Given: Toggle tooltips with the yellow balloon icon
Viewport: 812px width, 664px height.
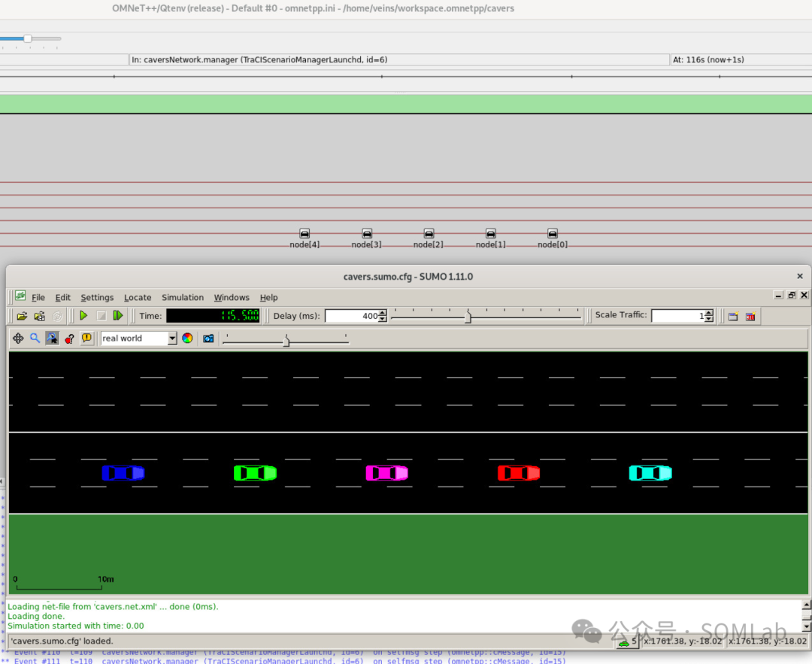Looking at the screenshot, I should tap(86, 338).
